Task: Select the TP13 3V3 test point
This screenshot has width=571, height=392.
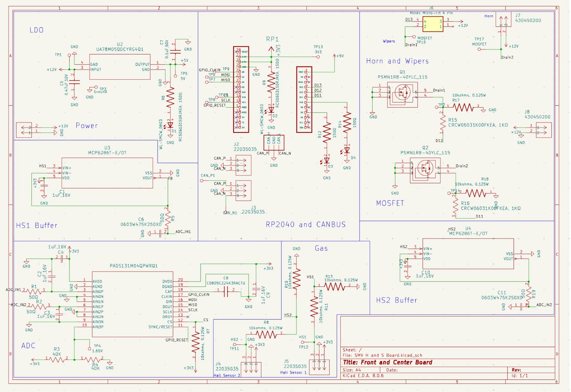Action: click(x=318, y=57)
